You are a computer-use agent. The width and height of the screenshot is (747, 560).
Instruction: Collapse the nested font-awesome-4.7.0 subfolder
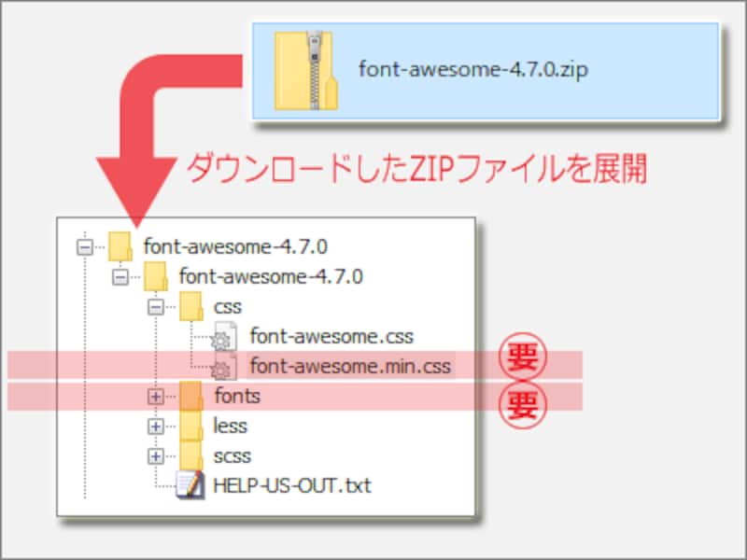(120, 277)
